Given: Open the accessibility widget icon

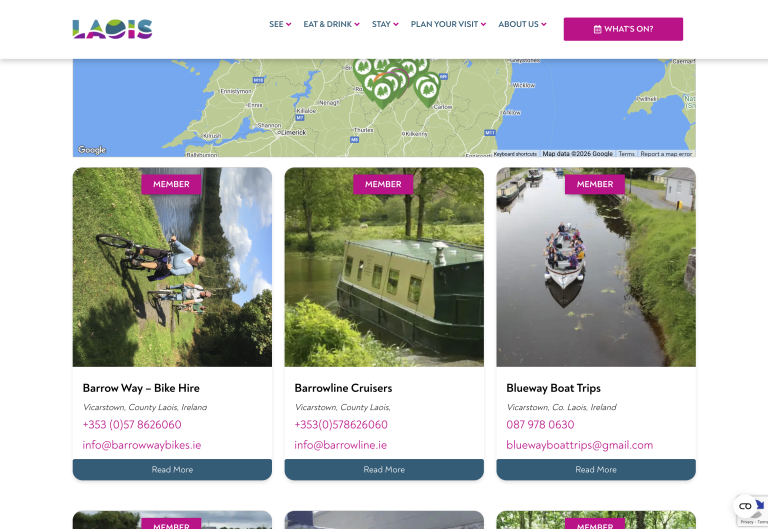Looking at the screenshot, I should tap(745, 506).
